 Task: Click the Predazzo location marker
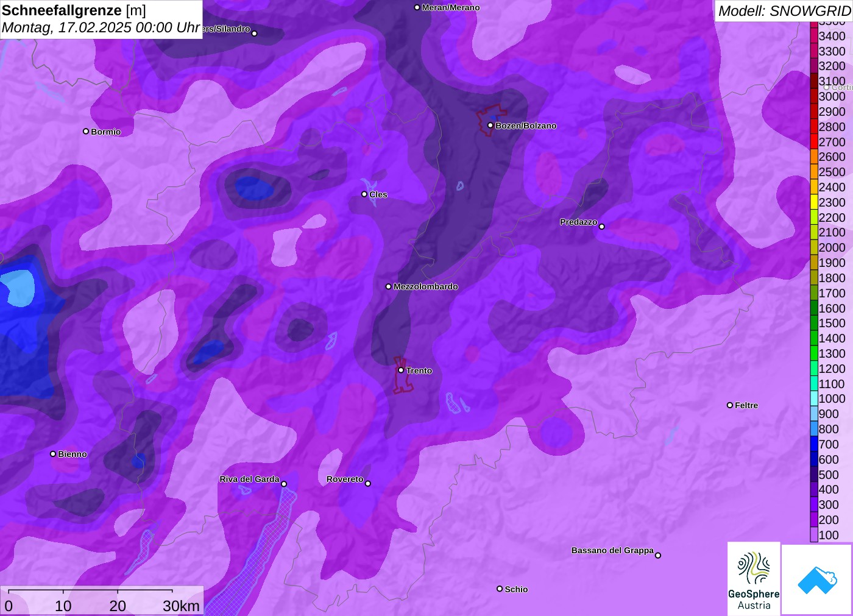point(602,226)
